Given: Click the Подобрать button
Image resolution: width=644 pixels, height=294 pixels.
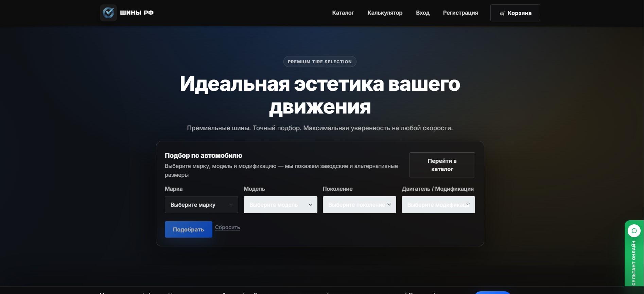Looking at the screenshot, I should 189,229.
